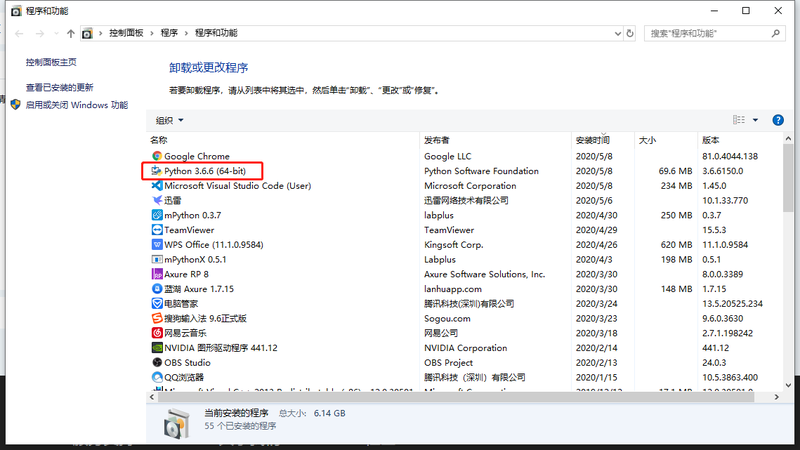Open 查看已安装的更新 link
Image resolution: width=800 pixels, height=450 pixels.
pos(60,87)
